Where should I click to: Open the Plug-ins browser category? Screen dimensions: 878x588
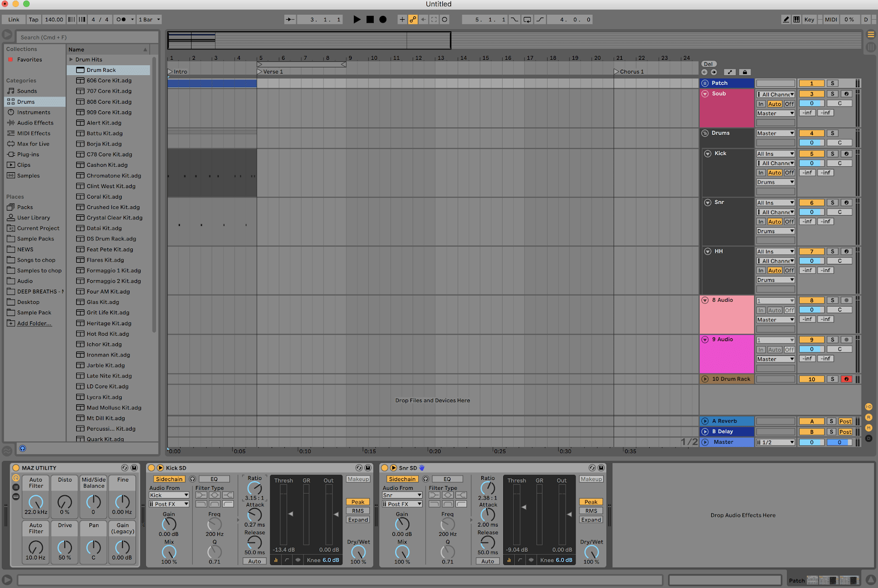coord(27,154)
